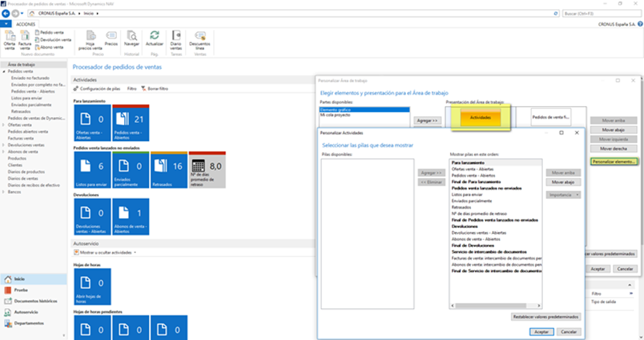Click Mover abajo in Personalizar Actividades dialog
Viewport: 644px width, 340px height.
pyautogui.click(x=563, y=182)
